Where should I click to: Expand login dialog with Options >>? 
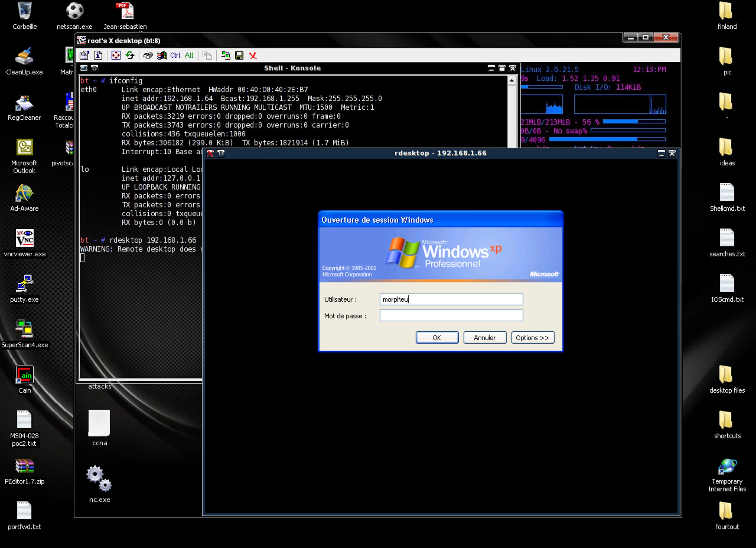533,338
